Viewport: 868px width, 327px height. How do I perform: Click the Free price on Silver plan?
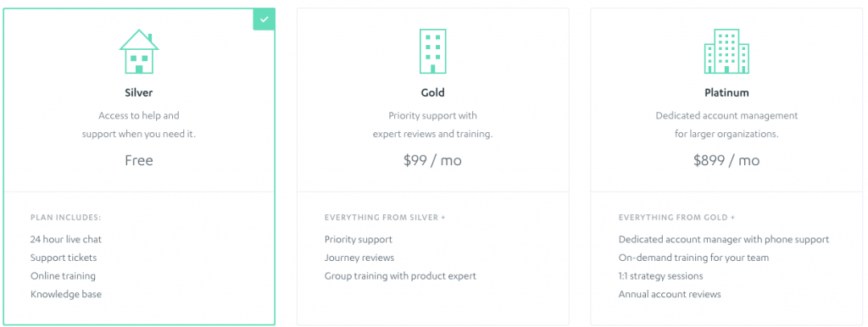[139, 160]
